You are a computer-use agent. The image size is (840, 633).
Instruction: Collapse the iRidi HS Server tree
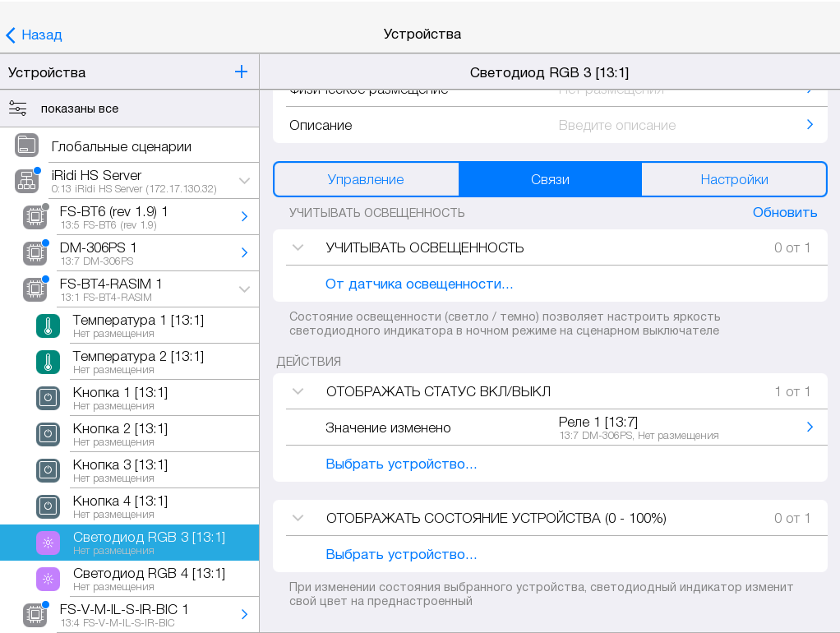(244, 181)
